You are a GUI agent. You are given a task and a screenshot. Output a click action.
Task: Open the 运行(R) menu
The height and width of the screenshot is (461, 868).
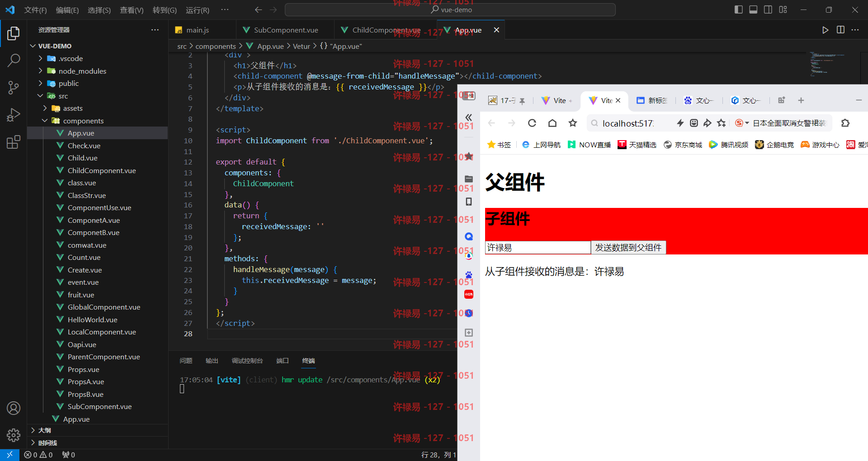click(198, 10)
